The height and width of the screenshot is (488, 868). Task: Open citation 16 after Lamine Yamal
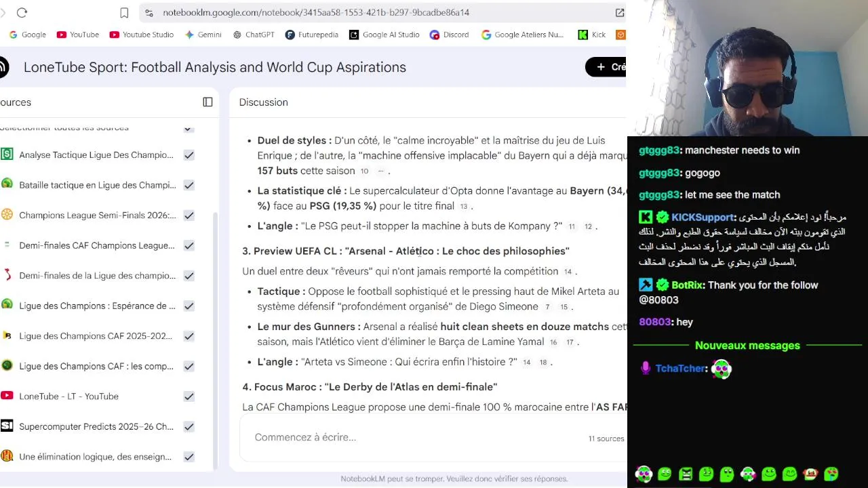coord(553,342)
